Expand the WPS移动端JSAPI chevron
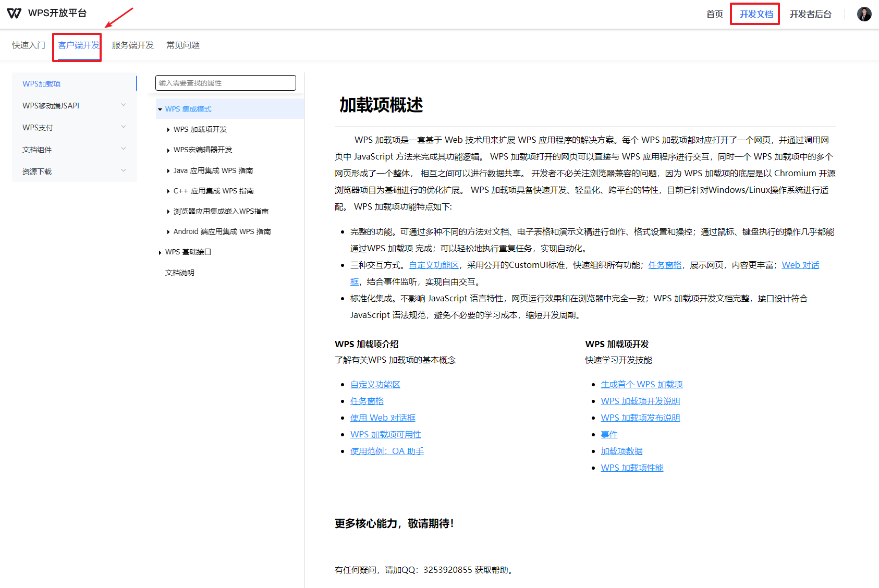 pos(124,105)
